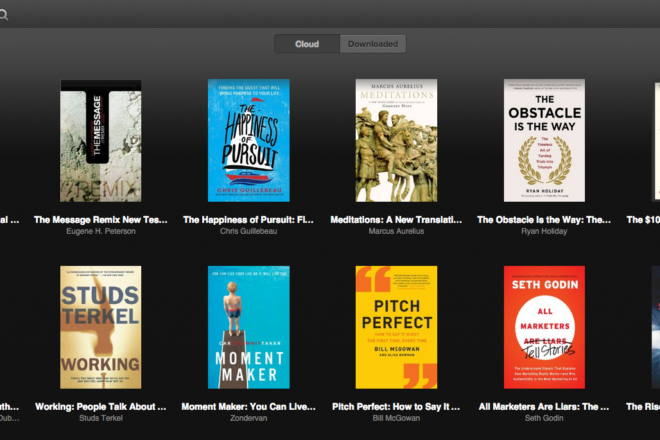Screen dimensions: 660x440
Task: Click author name Eugene H. Peterson
Action: tap(101, 231)
